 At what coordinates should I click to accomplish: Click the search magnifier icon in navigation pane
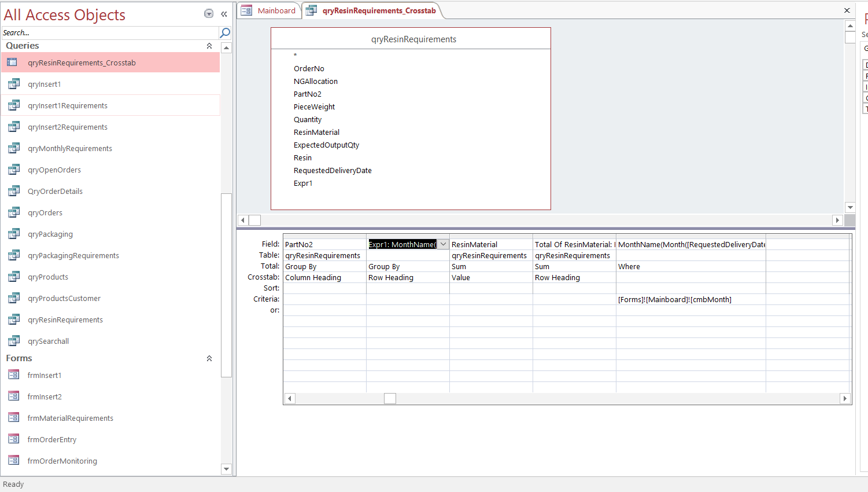[x=225, y=33]
